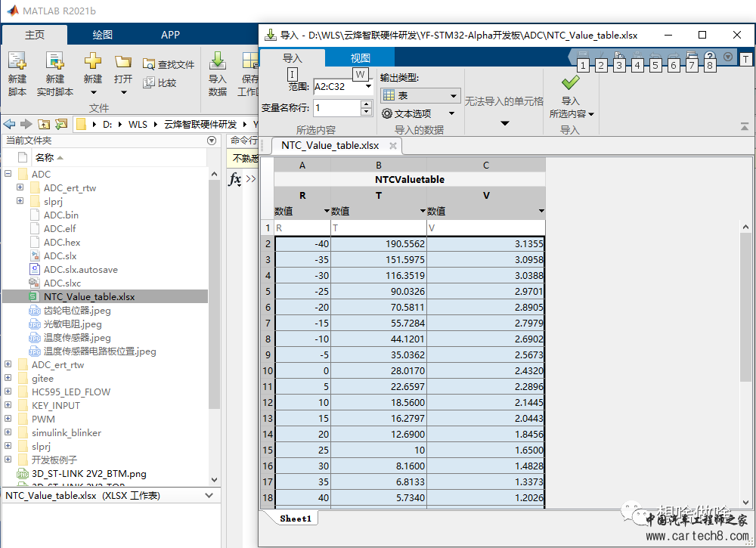Click the green checkmark 导入所选内容 button
Viewport: 756px width, 548px height.
click(x=570, y=82)
